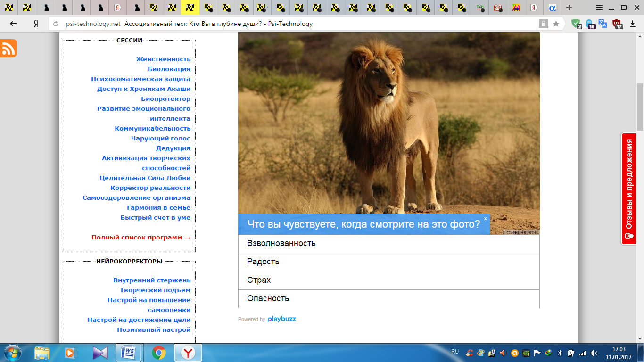
Task: Open Visual Studio taskbar icon
Action: (x=100, y=353)
